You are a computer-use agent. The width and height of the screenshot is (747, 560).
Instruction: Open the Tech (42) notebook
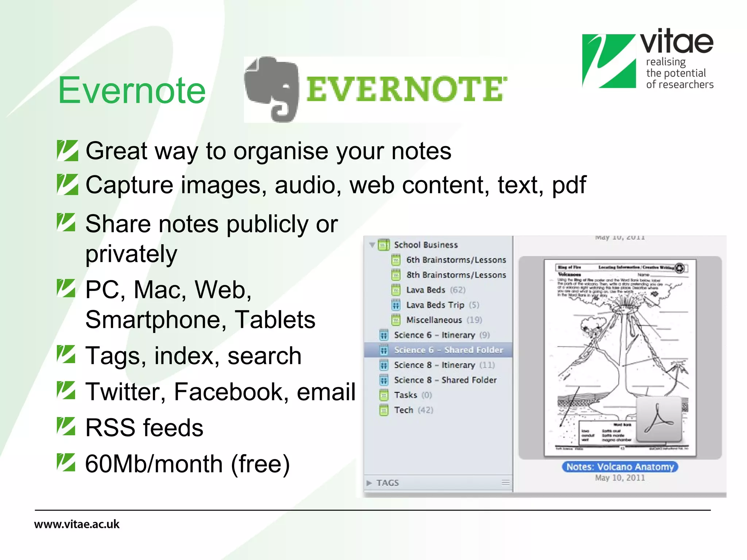[x=414, y=410]
